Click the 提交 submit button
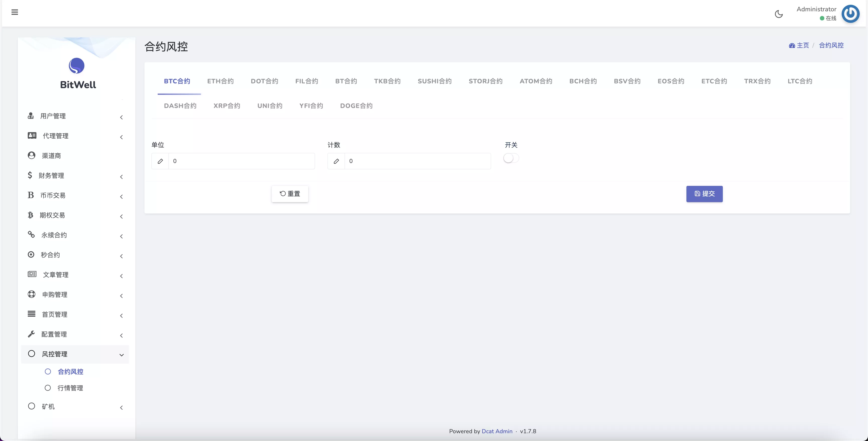Screen dimensions: 868x441 pyautogui.click(x=704, y=194)
